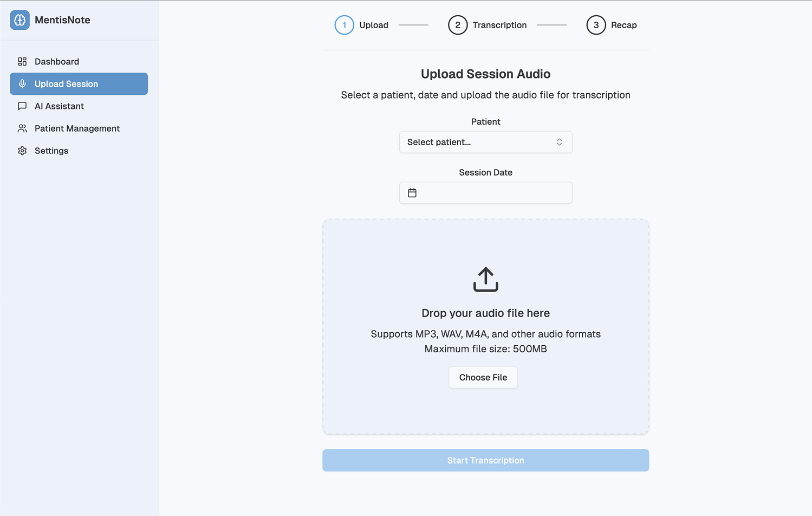The height and width of the screenshot is (516, 812).
Task: Open the AI Assistant section
Action: pos(59,106)
